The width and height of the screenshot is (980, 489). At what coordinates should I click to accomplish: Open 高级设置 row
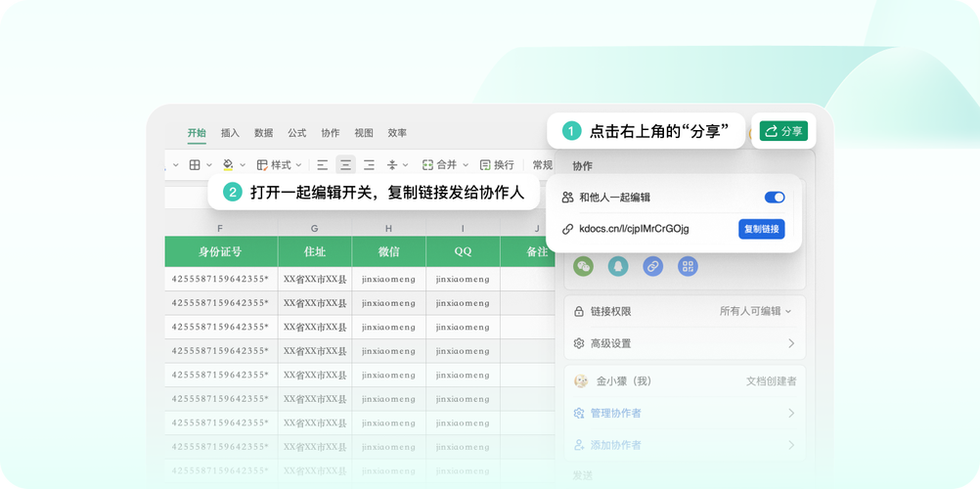coord(685,343)
